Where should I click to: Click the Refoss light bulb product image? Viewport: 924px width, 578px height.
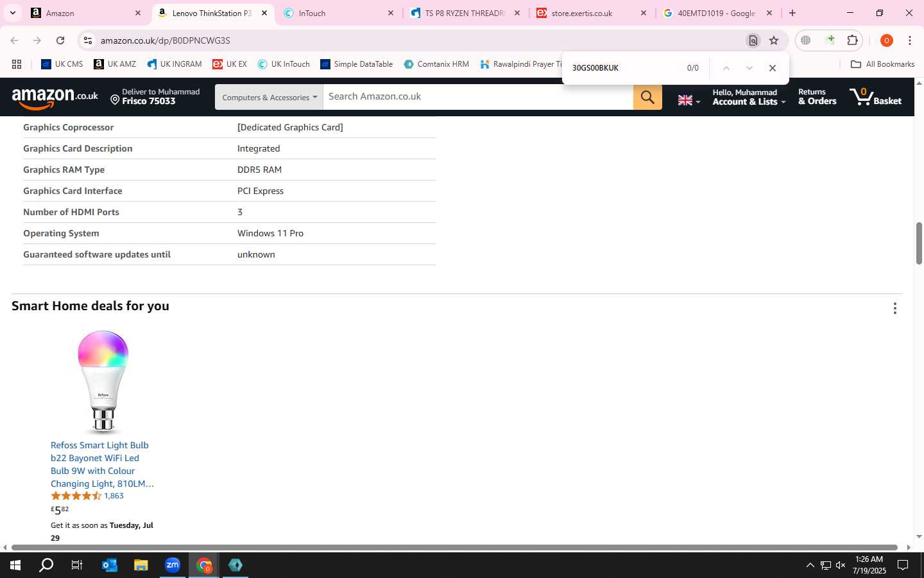103,381
